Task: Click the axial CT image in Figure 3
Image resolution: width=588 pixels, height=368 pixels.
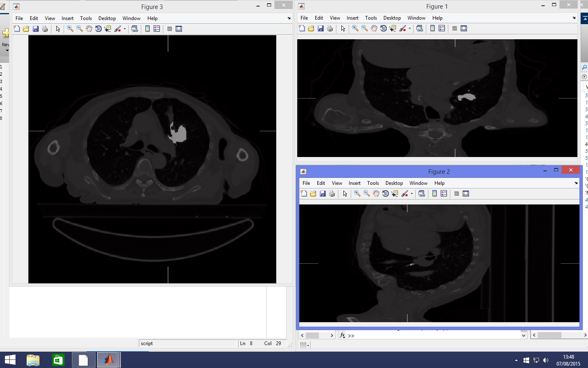Action: pos(152,159)
